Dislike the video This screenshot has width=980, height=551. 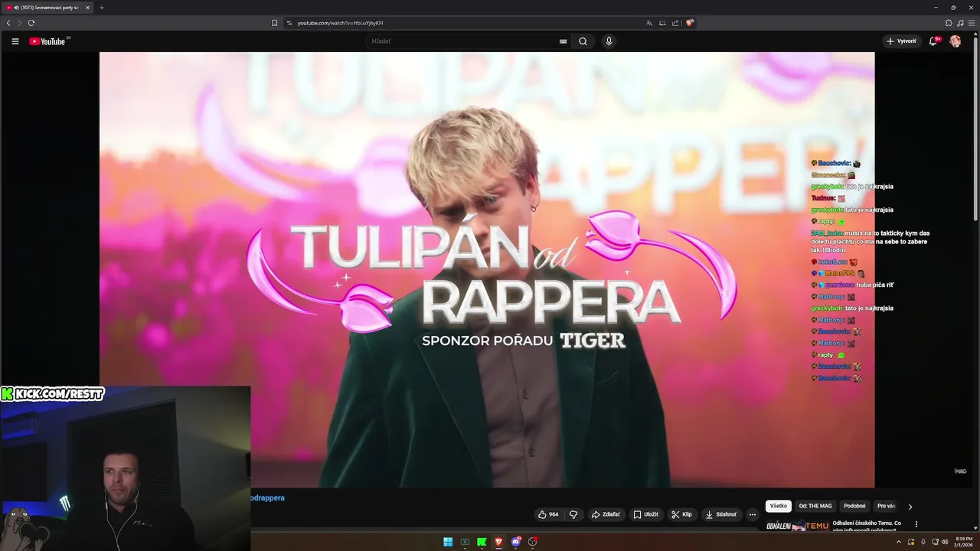pos(573,514)
